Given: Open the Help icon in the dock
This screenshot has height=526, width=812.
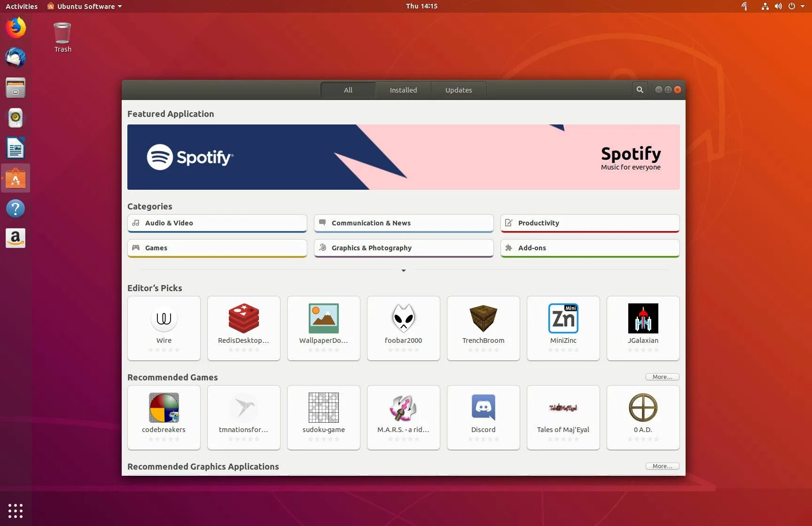Looking at the screenshot, I should [x=16, y=208].
